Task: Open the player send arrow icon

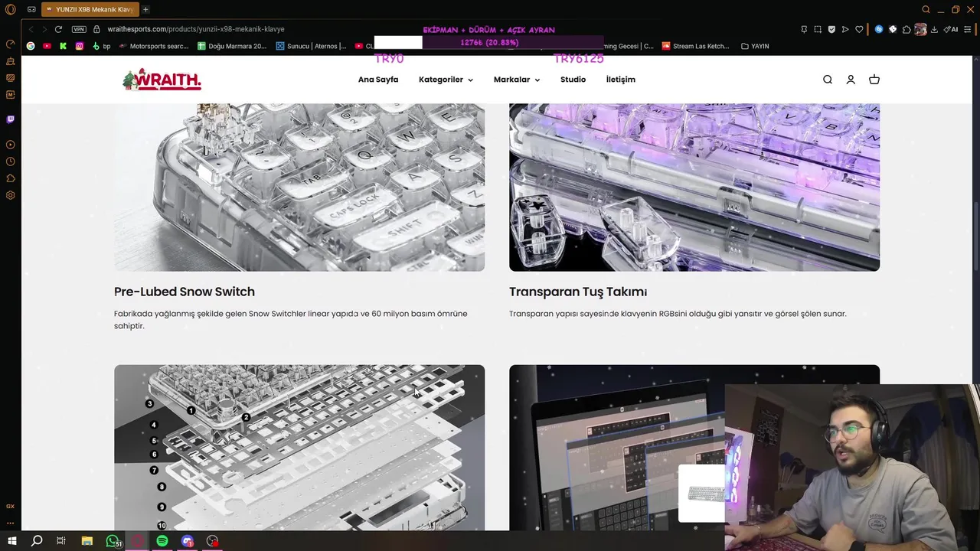Action: [x=845, y=29]
